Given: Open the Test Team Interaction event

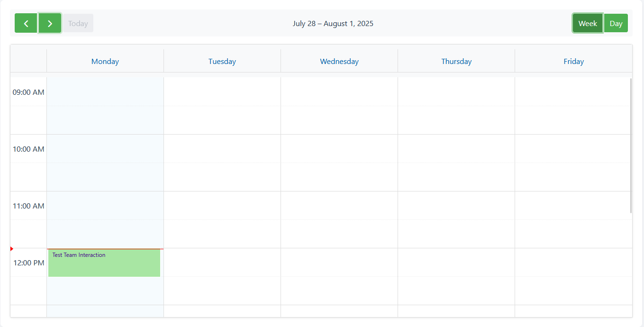Looking at the screenshot, I should 104,263.
